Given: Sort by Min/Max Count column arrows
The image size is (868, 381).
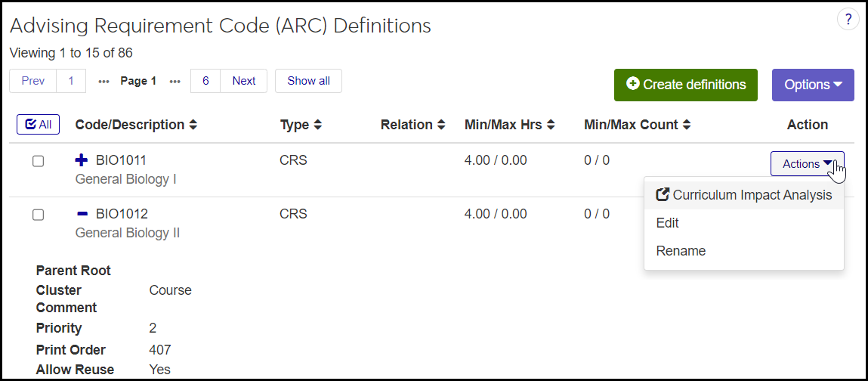Looking at the screenshot, I should (687, 125).
